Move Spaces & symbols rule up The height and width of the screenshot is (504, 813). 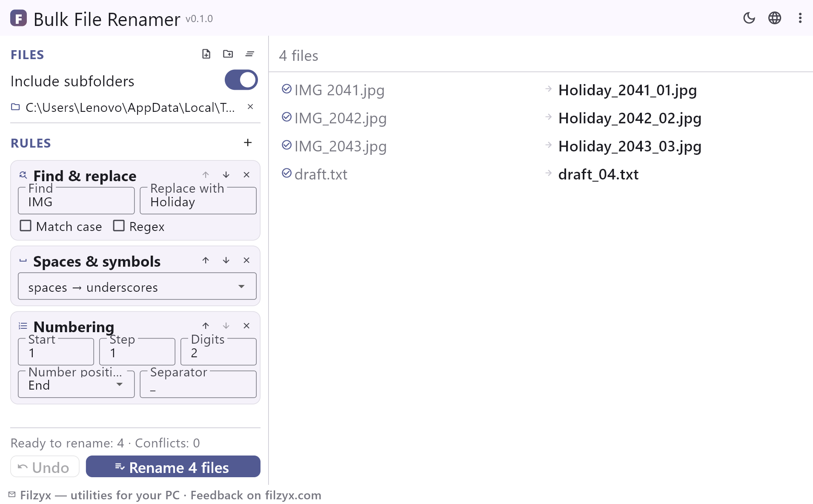[206, 260]
